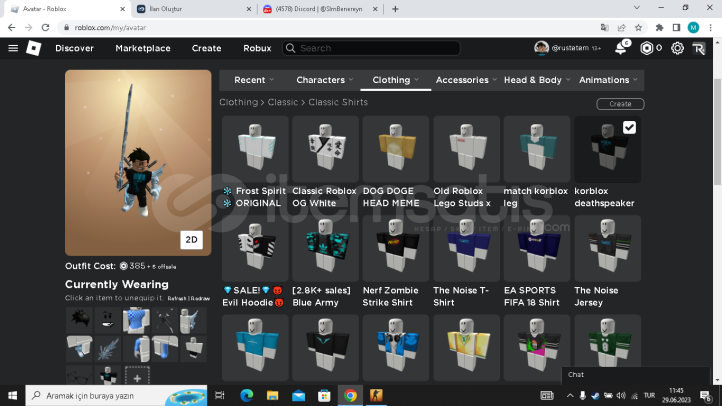
Task: Click the Roblox logo home icon
Action: pos(34,48)
